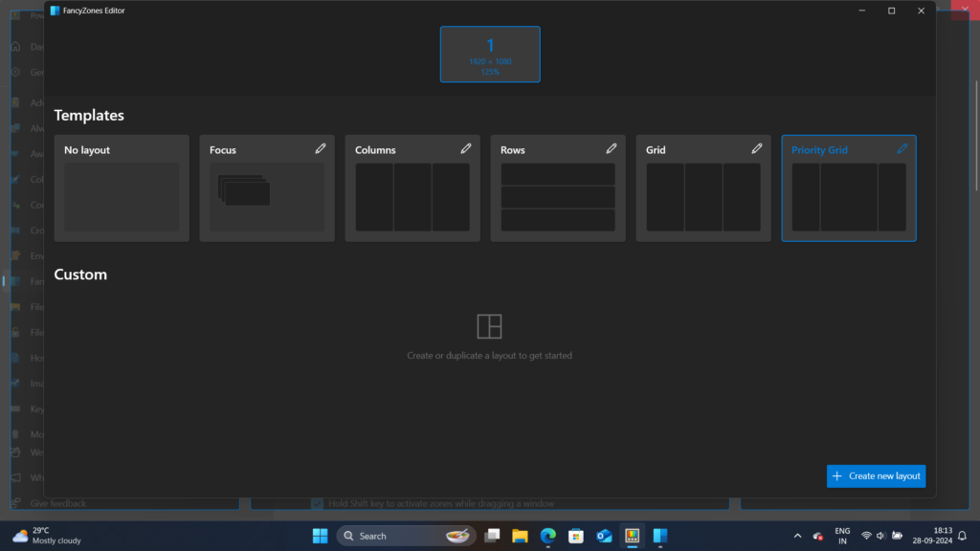Show hidden system tray icons
Screen dimensions: 980x551
tap(797, 536)
